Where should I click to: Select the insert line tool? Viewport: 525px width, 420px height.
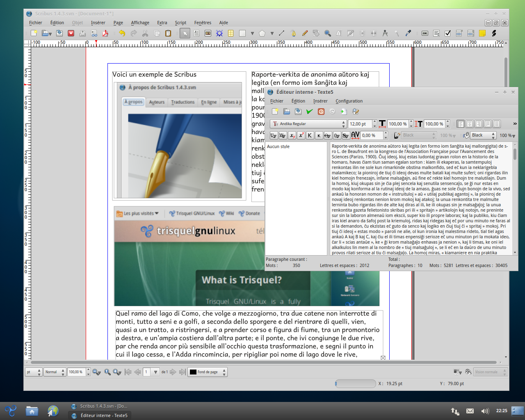[x=282, y=33]
